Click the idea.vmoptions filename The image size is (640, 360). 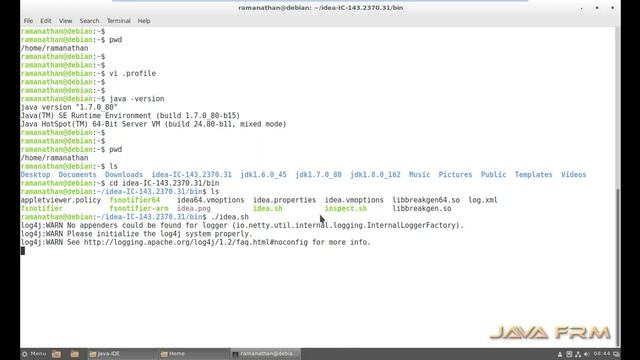[354, 200]
